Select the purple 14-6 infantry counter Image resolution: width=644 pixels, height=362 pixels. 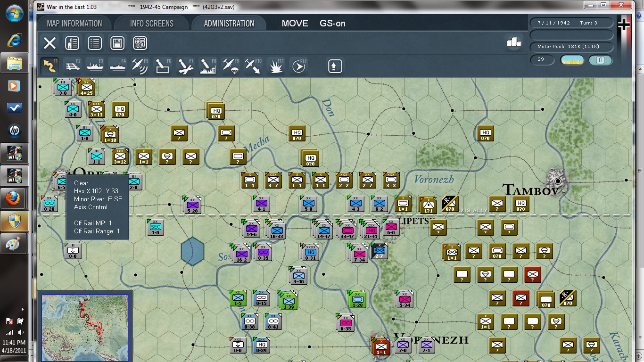click(251, 229)
